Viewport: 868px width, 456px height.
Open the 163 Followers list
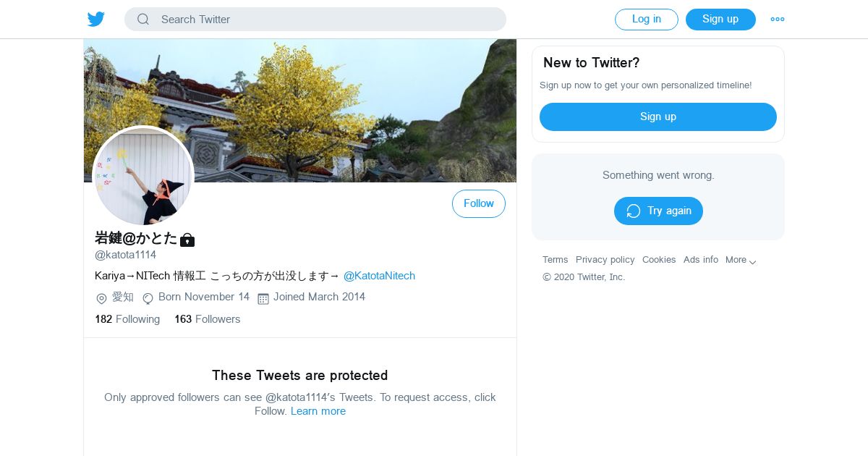coord(207,319)
